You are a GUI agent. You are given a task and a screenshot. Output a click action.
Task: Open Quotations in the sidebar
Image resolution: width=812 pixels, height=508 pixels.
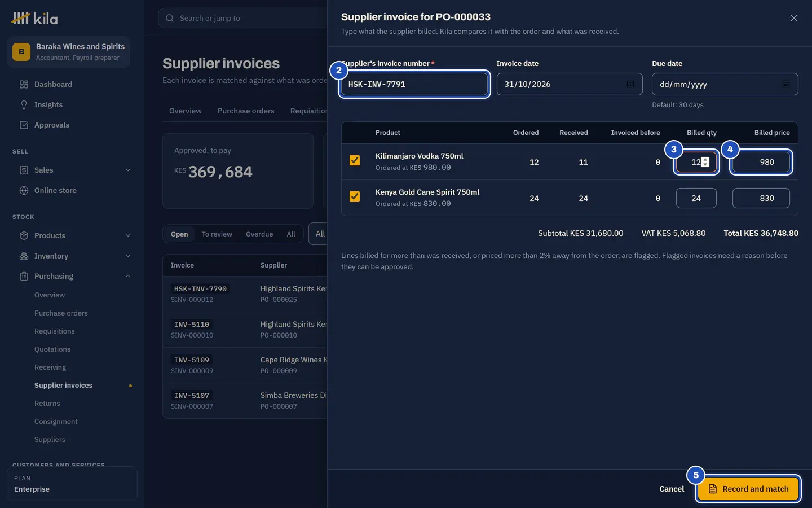pyautogui.click(x=52, y=349)
